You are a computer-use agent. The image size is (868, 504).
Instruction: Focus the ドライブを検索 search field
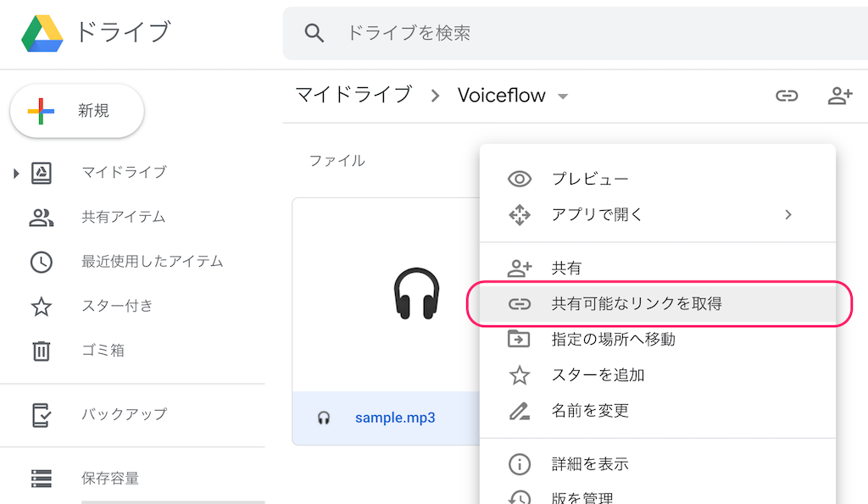tap(576, 33)
